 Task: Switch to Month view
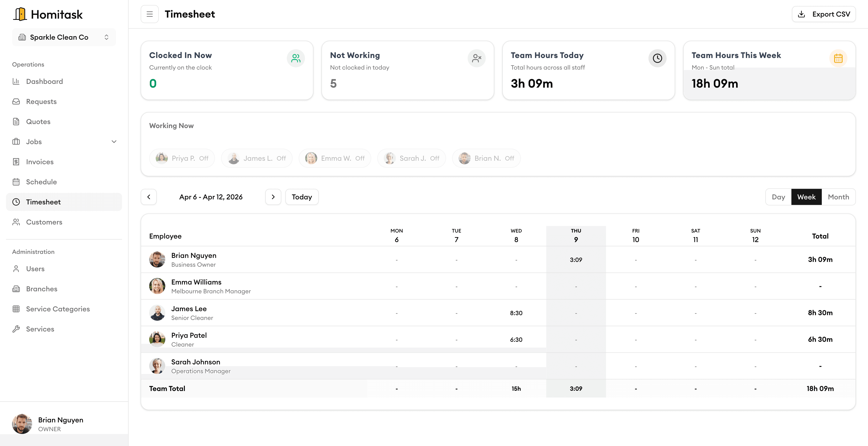(839, 197)
